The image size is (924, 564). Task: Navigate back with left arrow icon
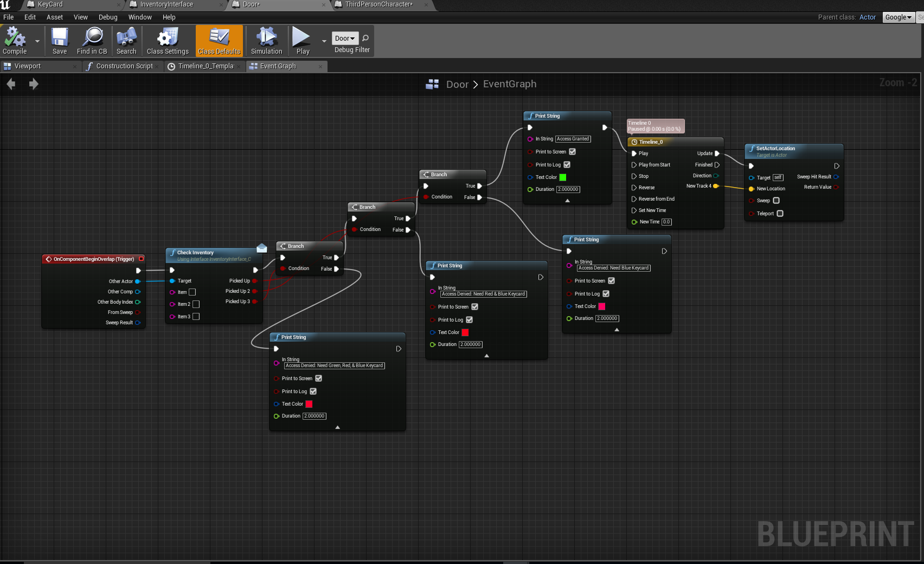(x=11, y=84)
